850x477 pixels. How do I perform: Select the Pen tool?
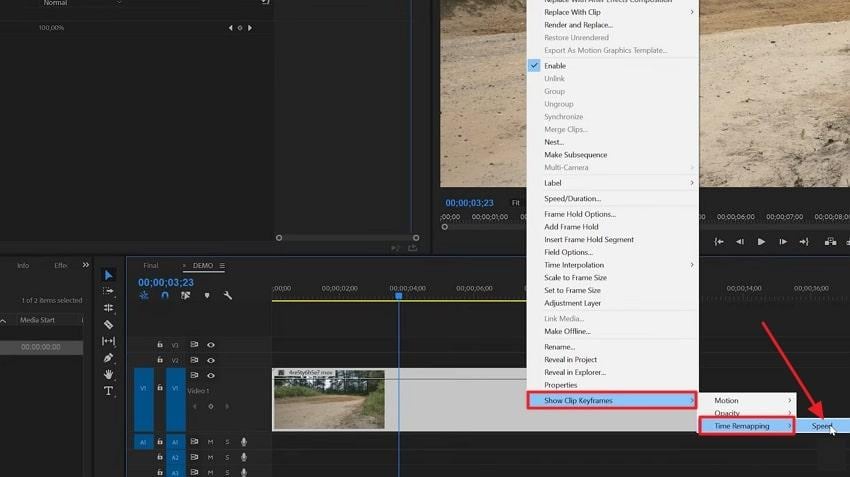(x=108, y=358)
